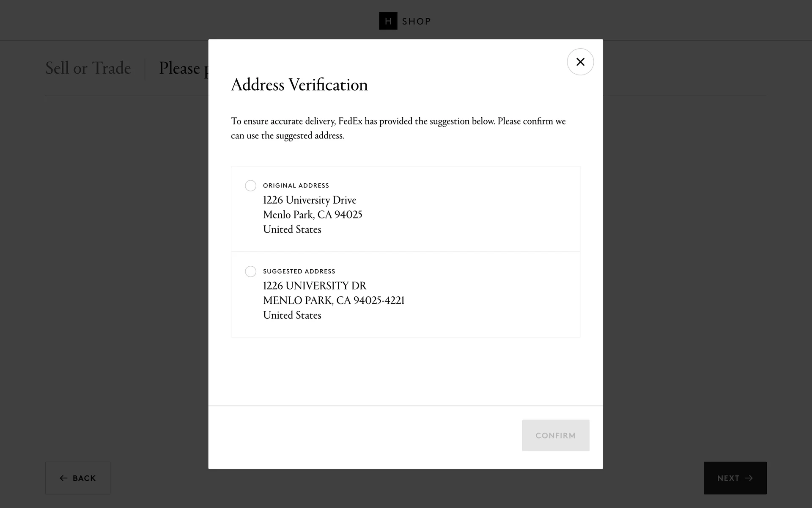Click United States under the original address
Screen dimensions: 812x508
292,229
